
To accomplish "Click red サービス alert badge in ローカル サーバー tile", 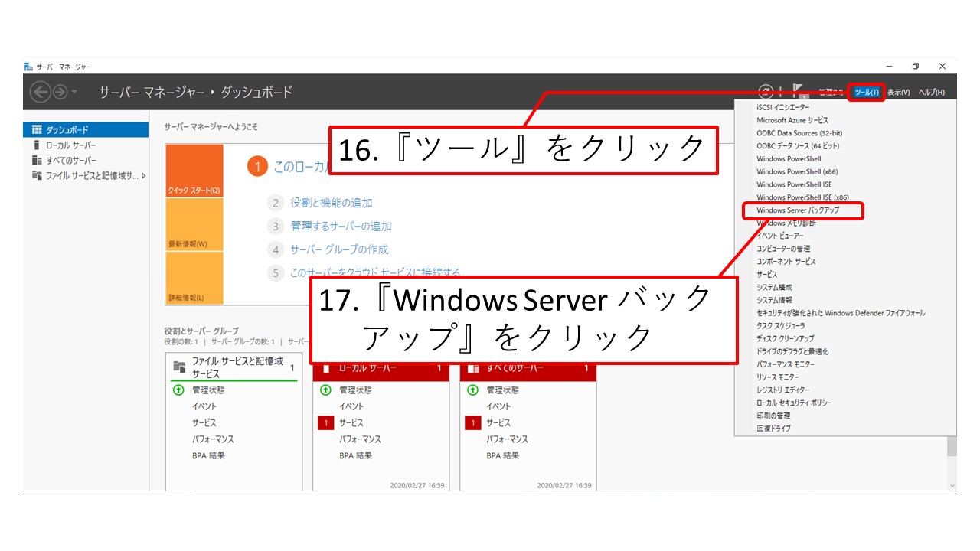I will pos(325,423).
